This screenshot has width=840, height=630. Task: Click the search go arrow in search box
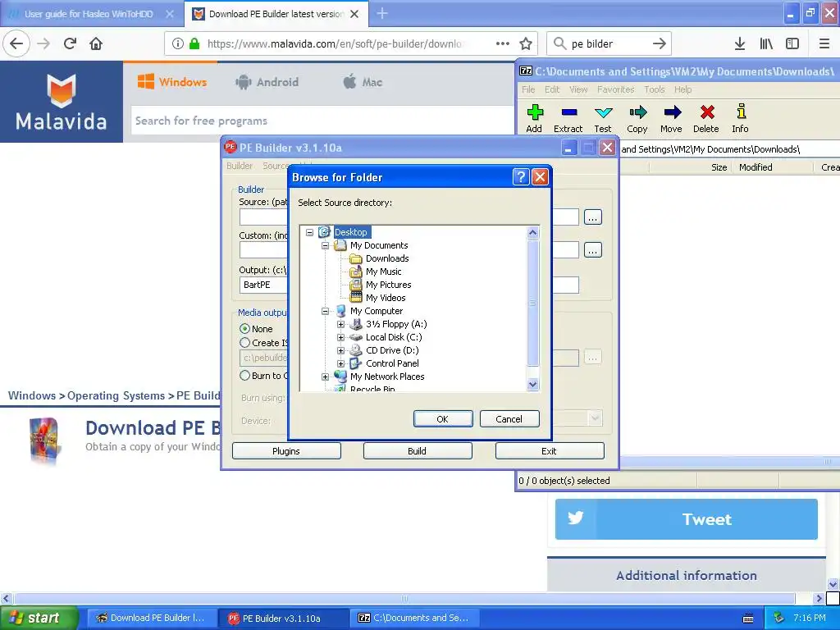click(x=660, y=43)
